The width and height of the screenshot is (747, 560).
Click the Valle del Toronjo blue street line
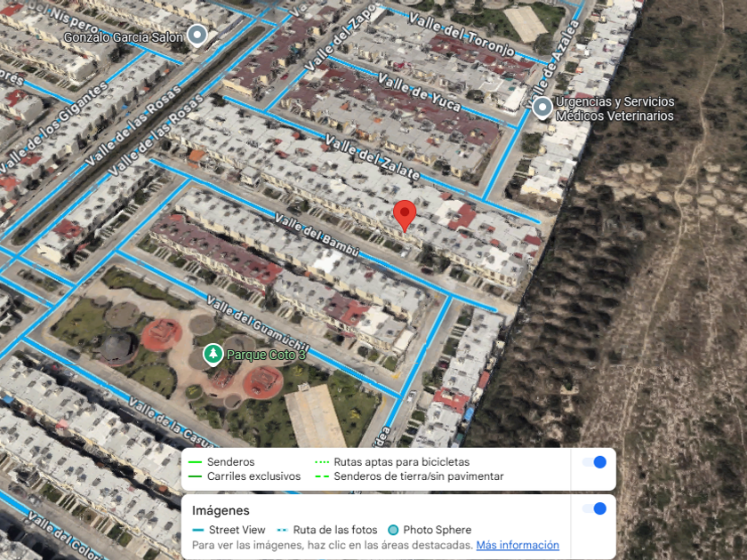click(529, 58)
